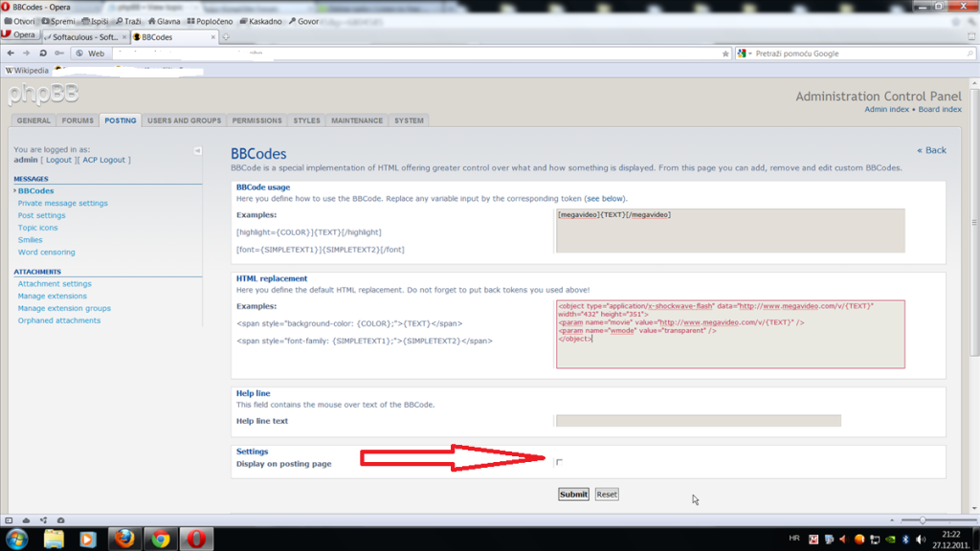This screenshot has height=551, width=980.
Task: Click the password wand key icon
Action: [x=59, y=54]
